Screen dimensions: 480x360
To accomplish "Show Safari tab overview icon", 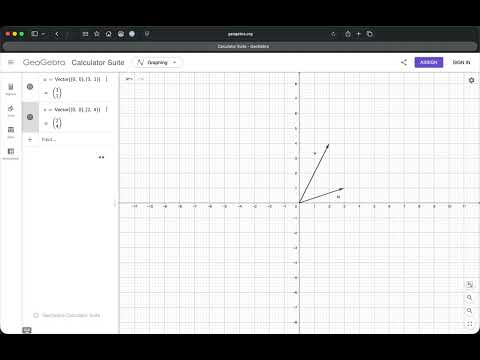I will pyautogui.click(x=369, y=34).
